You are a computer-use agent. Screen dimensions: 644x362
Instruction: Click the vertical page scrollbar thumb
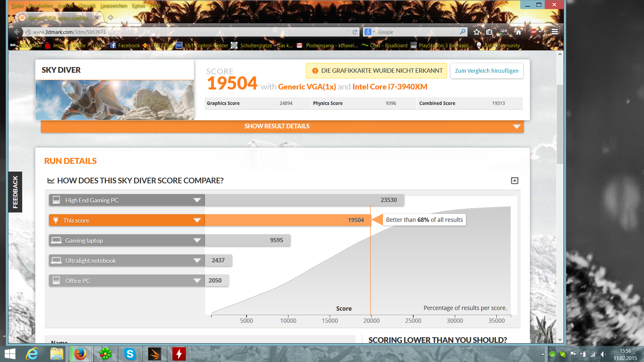(560, 124)
